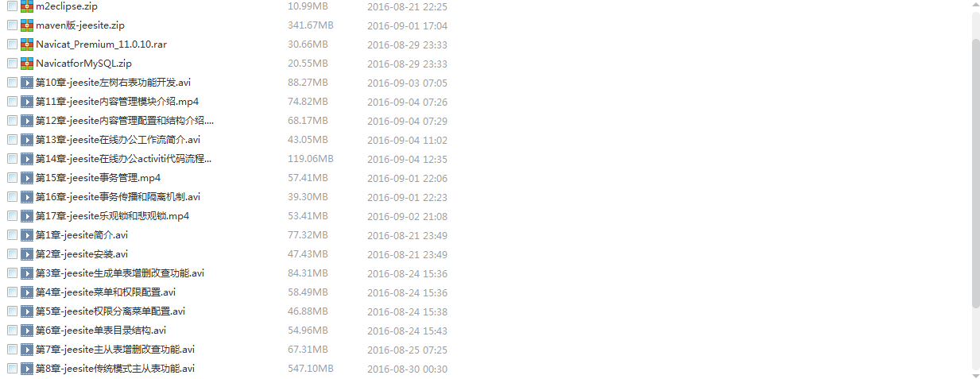Open the file 第16章-jeesite事务传播和隔离机制.avi
The image size is (980, 379).
[x=118, y=197]
